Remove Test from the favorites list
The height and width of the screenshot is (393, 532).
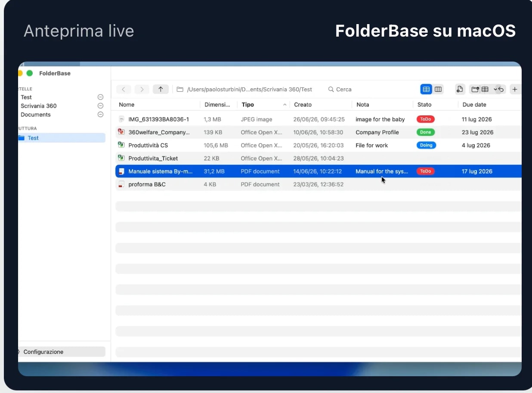100,97
